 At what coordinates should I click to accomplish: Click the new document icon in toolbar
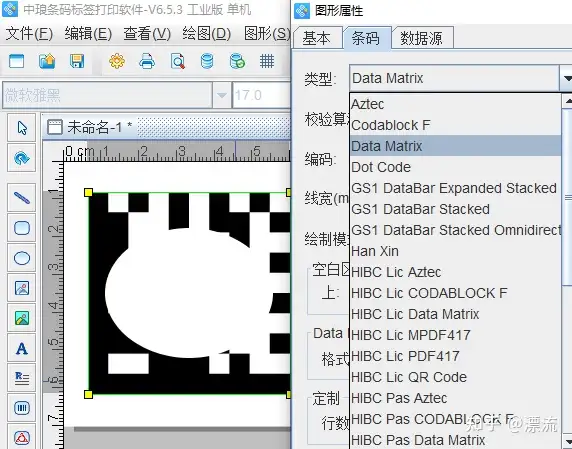[16, 61]
